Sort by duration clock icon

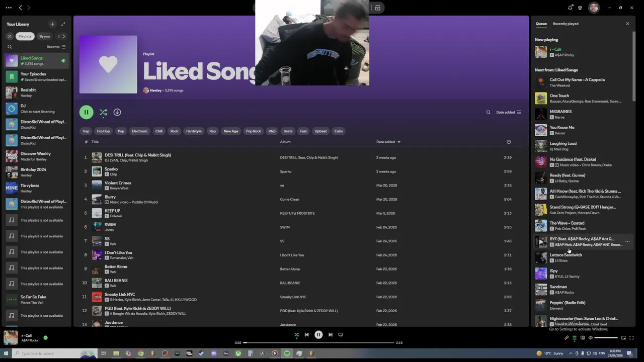click(509, 142)
